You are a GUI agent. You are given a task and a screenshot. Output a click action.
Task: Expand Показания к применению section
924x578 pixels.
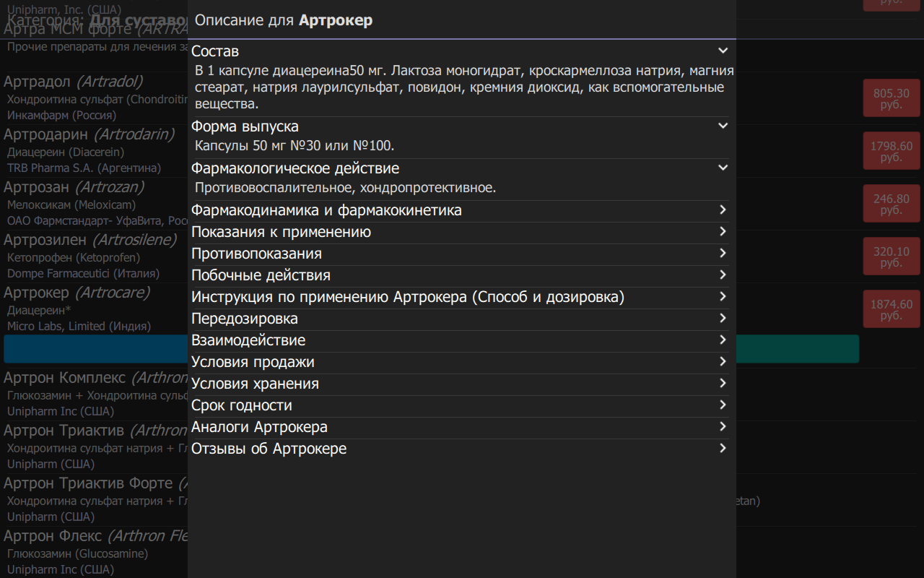pyautogui.click(x=461, y=232)
